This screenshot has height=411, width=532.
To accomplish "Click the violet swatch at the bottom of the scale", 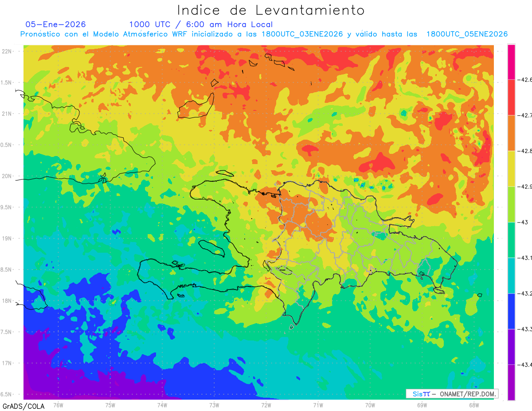I will click(x=511, y=382).
